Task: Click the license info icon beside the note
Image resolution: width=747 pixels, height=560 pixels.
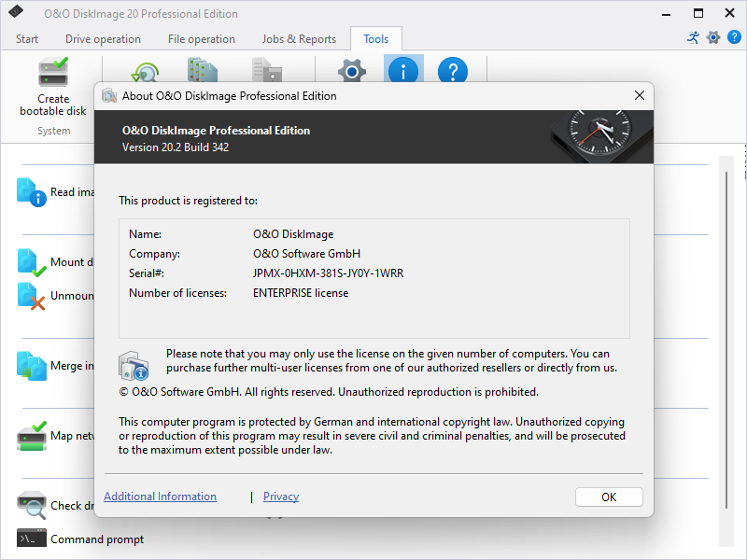Action: click(134, 366)
